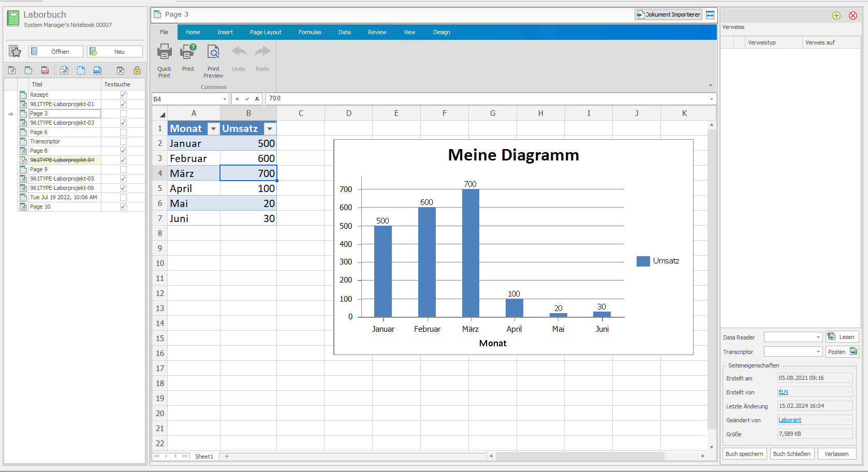
Task: Click the green plus add reference icon
Action: pos(836,16)
